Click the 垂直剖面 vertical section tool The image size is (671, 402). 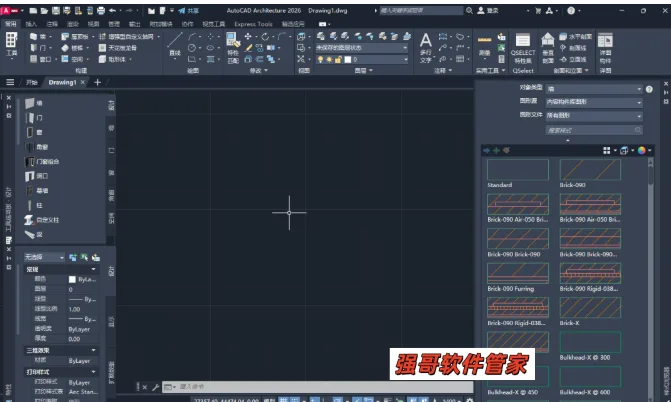(548, 48)
